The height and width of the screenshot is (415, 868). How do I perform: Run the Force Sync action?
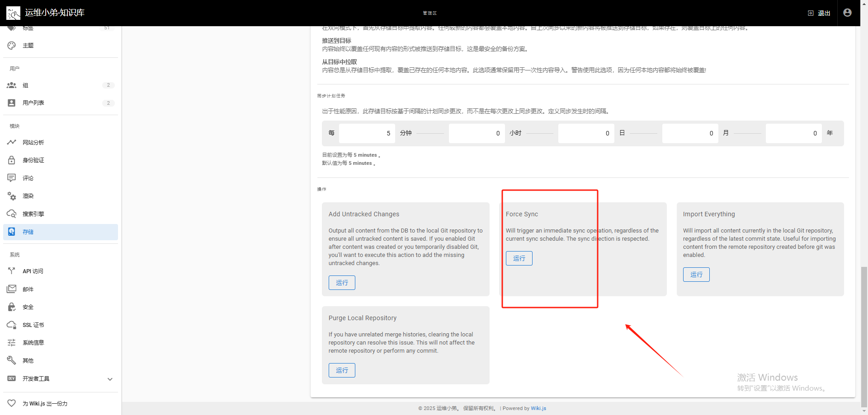tap(519, 258)
